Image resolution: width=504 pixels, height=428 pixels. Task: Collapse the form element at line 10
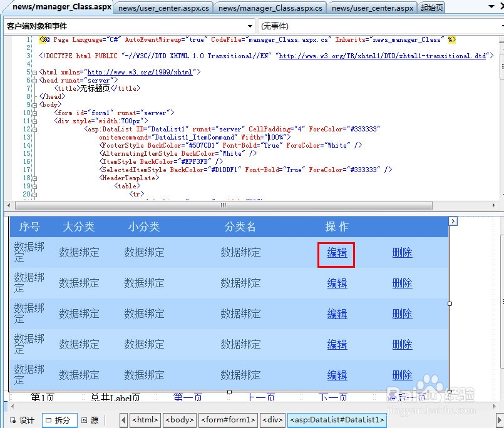34,113
